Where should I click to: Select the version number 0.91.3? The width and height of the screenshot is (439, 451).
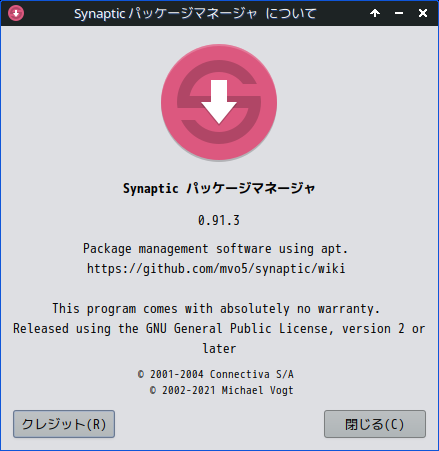pos(219,220)
